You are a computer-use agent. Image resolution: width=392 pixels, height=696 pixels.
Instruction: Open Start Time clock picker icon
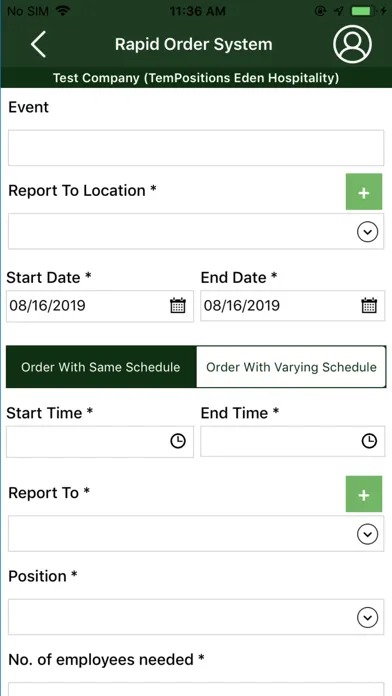(x=178, y=441)
